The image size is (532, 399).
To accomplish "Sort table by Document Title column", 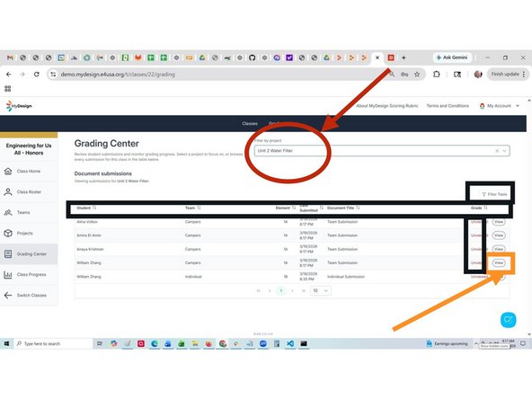I will click(x=343, y=208).
